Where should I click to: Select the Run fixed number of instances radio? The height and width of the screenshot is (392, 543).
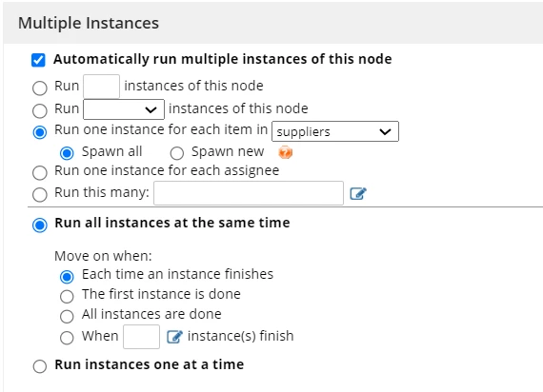pyautogui.click(x=40, y=88)
